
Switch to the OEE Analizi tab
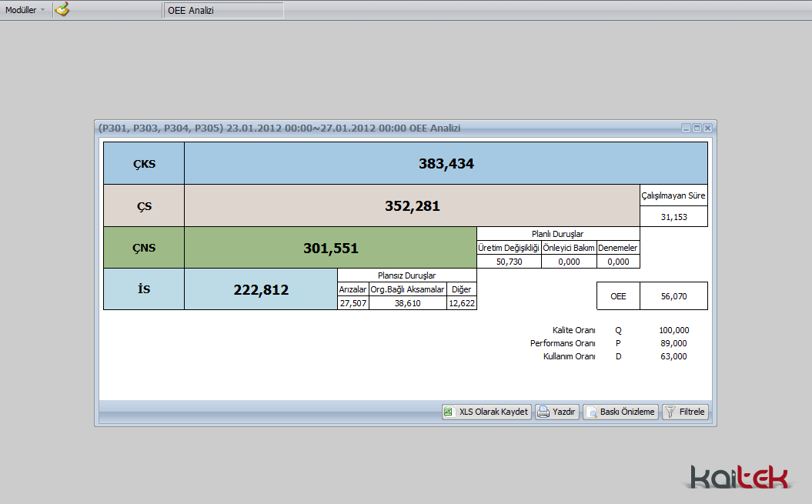(223, 10)
